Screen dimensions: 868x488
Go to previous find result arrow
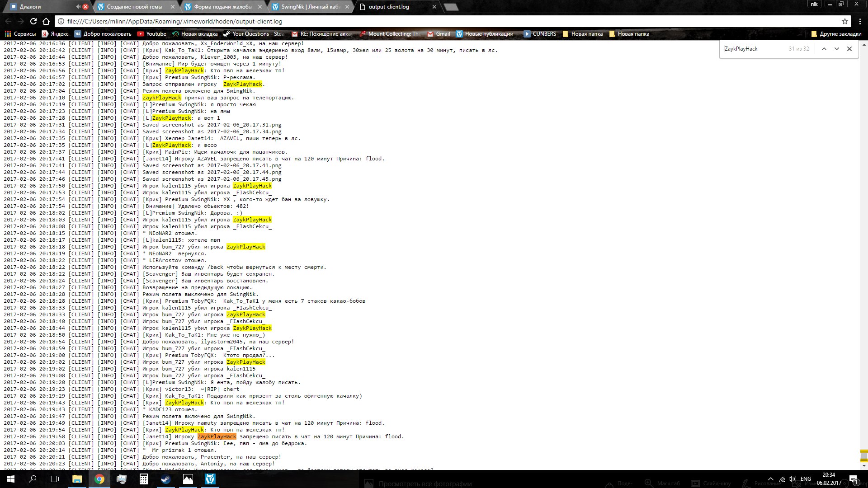pyautogui.click(x=824, y=49)
